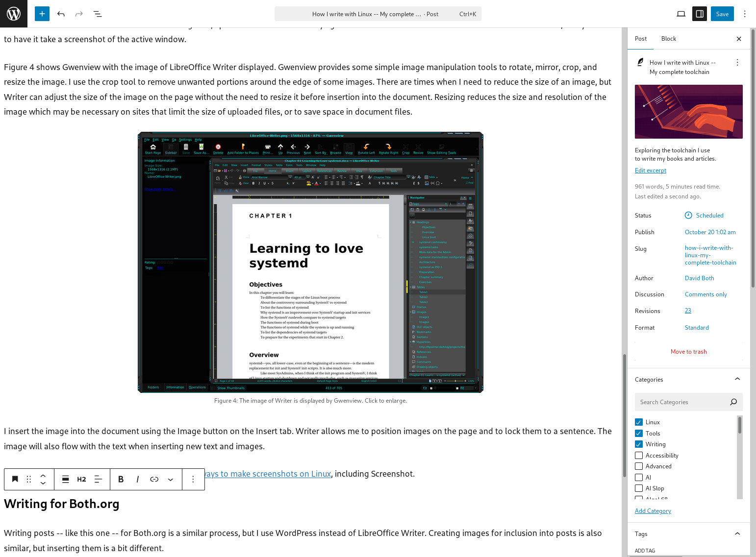Viewport: 756px width, 557px height.
Task: Click the Edit excerpt link
Action: (650, 170)
